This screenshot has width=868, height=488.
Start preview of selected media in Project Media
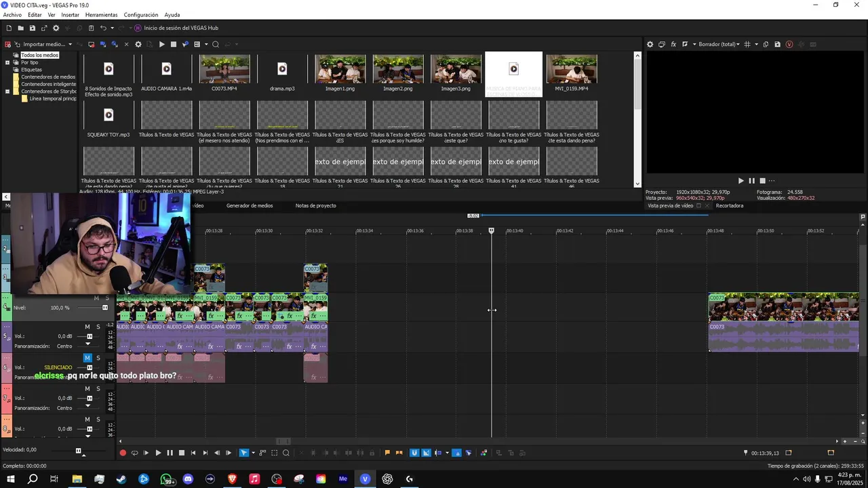[161, 44]
